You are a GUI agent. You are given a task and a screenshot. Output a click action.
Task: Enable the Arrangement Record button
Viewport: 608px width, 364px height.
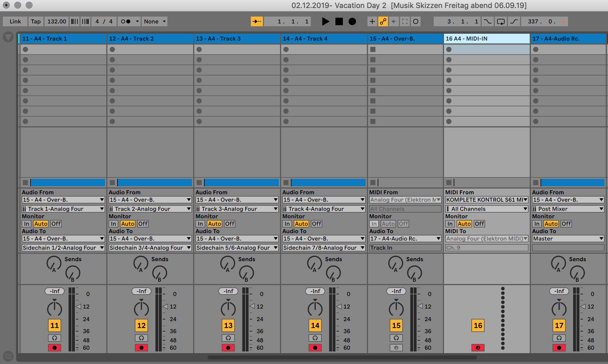pos(352,21)
